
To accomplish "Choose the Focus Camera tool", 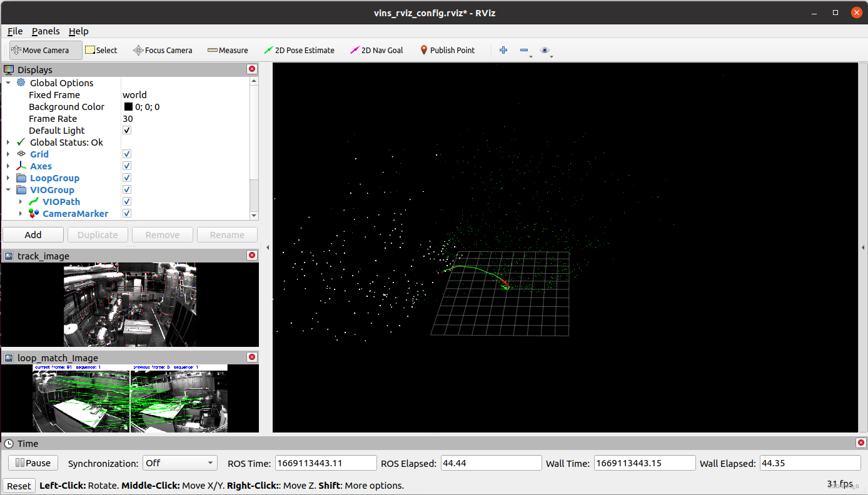I will [163, 50].
